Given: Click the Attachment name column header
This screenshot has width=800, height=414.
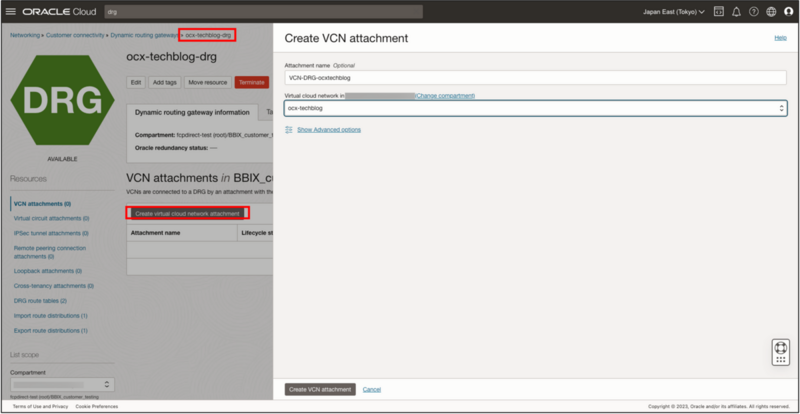Looking at the screenshot, I should click(x=156, y=233).
